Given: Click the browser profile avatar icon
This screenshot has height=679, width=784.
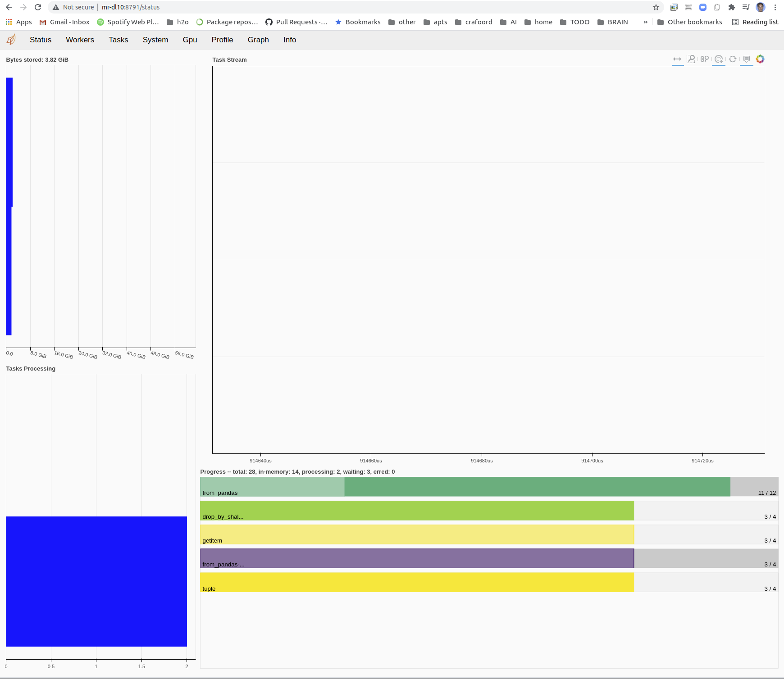Looking at the screenshot, I should click(760, 7).
